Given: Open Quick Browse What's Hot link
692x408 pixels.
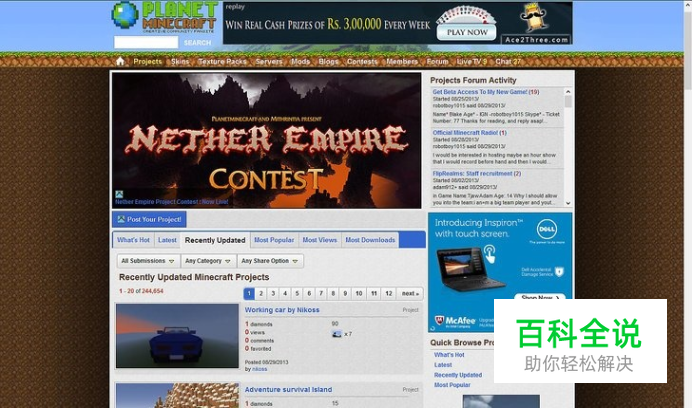Looking at the screenshot, I should 449,355.
